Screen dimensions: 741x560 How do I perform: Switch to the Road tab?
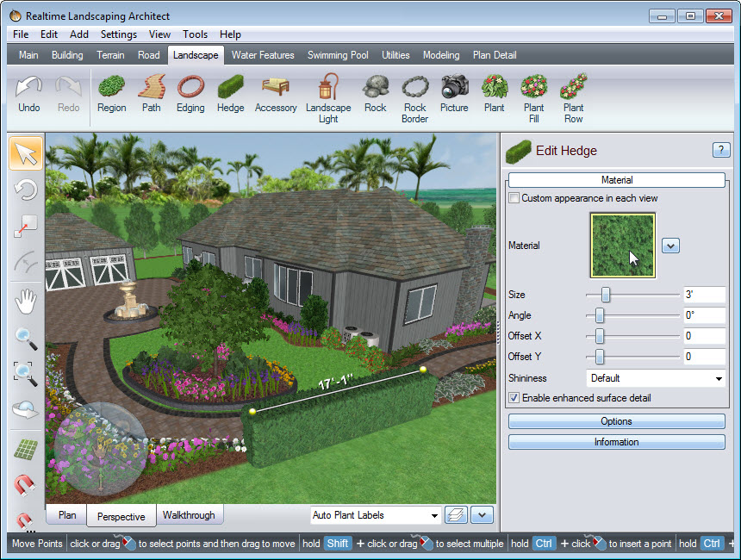pyautogui.click(x=148, y=55)
